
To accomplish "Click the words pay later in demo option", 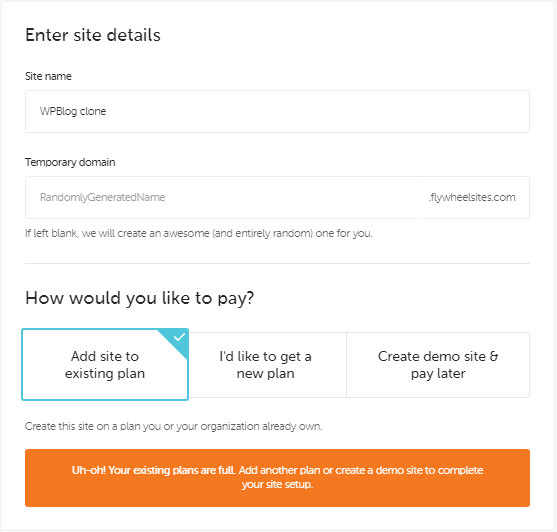I will coord(438,374).
